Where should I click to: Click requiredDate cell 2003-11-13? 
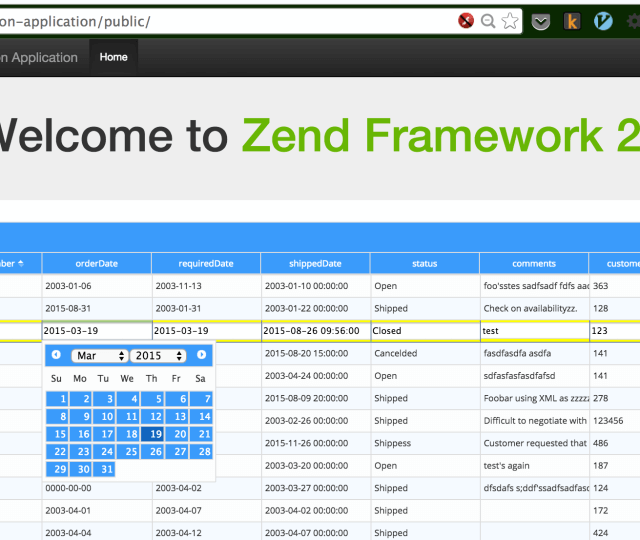pos(207,286)
